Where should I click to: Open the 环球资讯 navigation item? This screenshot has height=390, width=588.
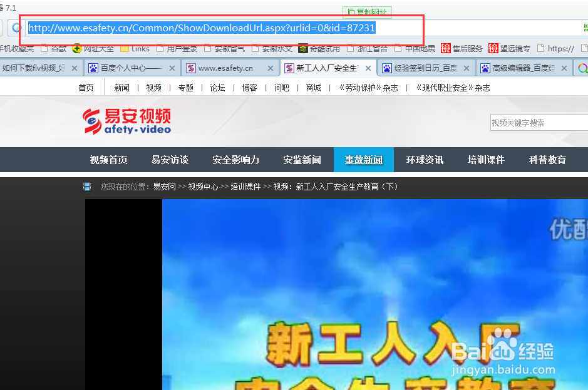tap(425, 160)
